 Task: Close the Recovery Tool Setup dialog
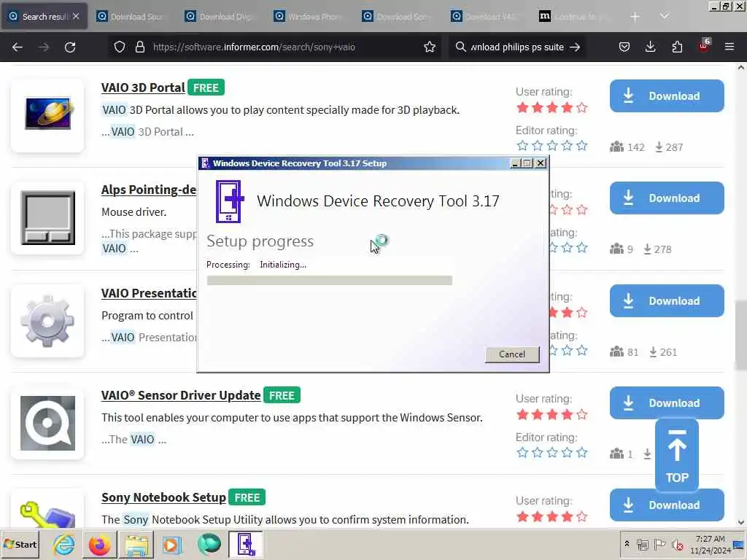point(541,163)
